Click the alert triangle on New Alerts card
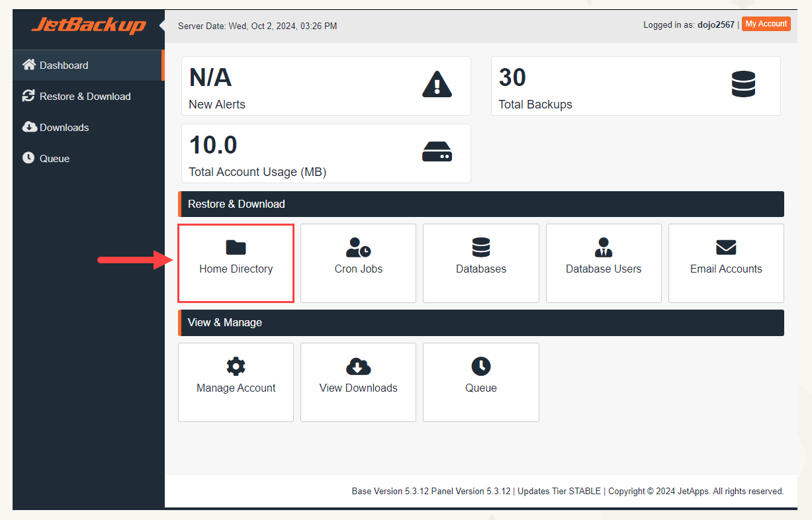This screenshot has width=812, height=520. 437,85
